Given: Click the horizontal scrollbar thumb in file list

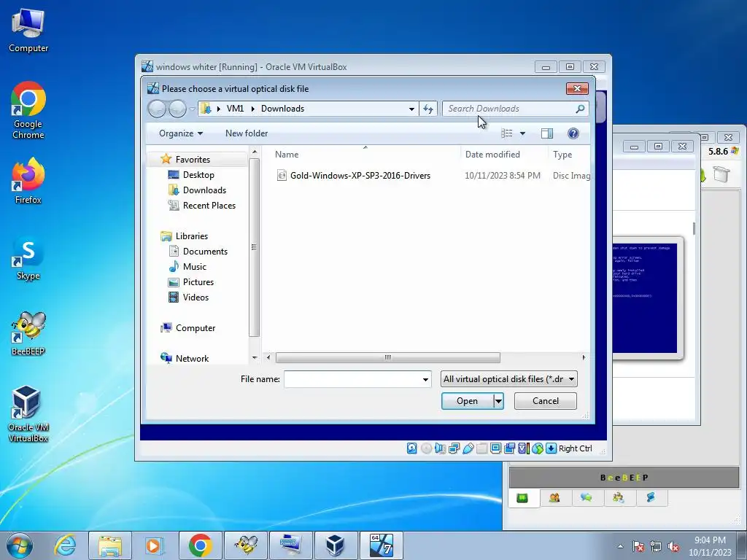Looking at the screenshot, I should click(x=388, y=357).
